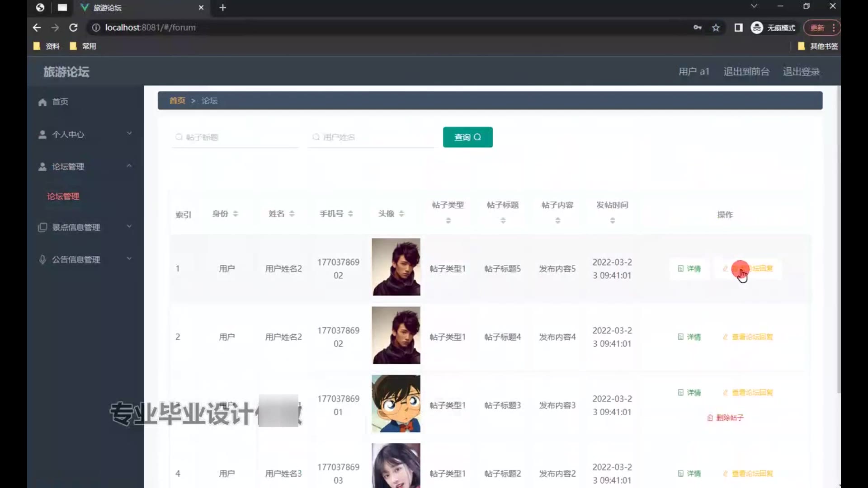The image size is (868, 488).
Task: Sort table by 帖子内容 column
Action: (557, 221)
